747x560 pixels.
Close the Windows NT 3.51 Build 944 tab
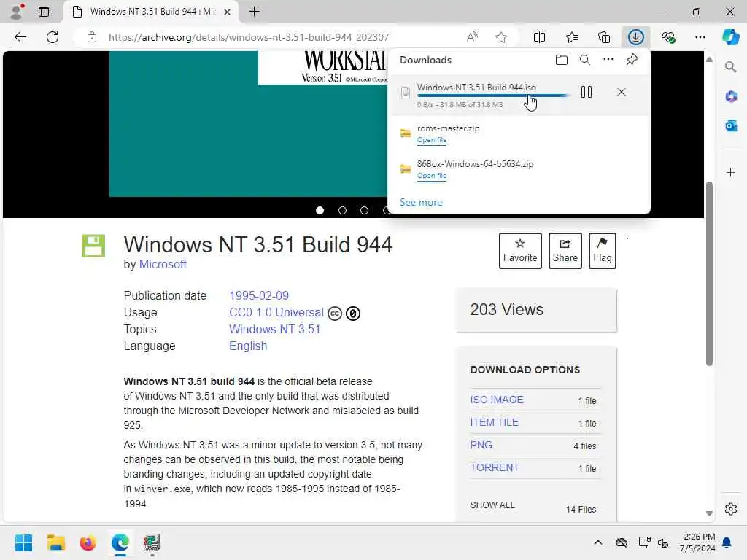point(228,12)
